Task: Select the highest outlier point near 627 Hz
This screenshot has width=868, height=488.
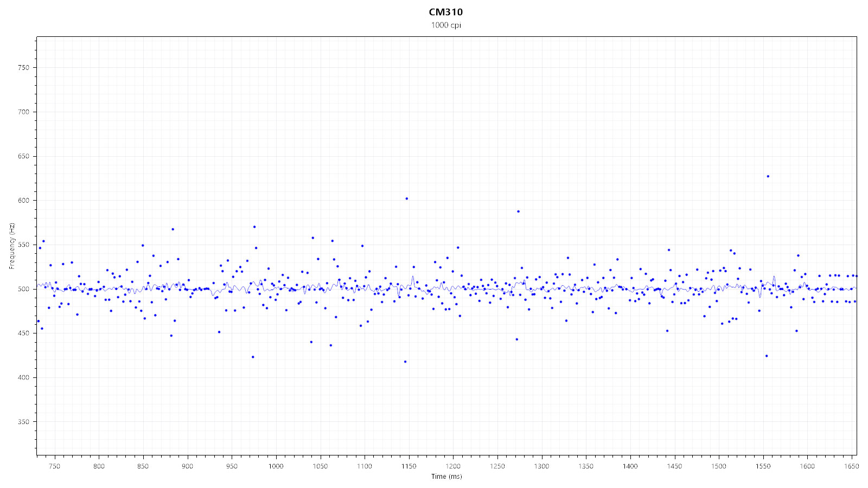Action: tap(768, 176)
